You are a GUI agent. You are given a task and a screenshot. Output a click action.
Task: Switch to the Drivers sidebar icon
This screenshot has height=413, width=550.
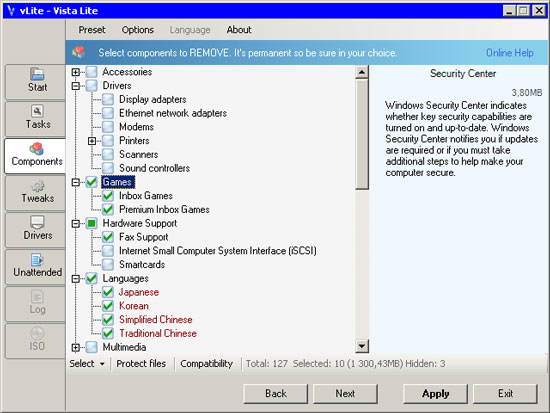pyautogui.click(x=37, y=222)
